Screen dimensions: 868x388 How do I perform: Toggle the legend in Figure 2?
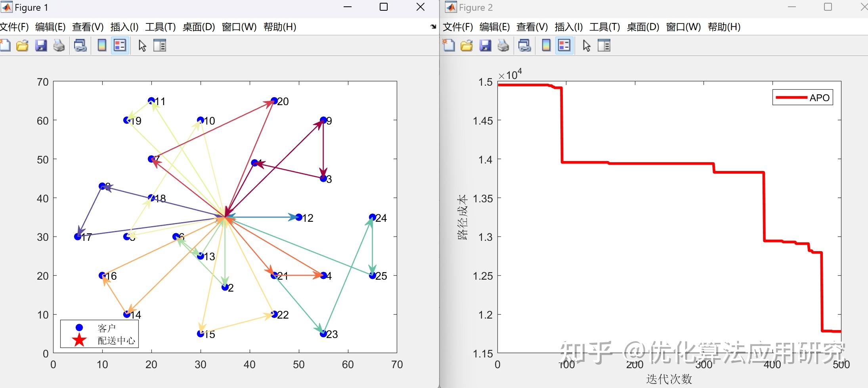[x=565, y=45]
